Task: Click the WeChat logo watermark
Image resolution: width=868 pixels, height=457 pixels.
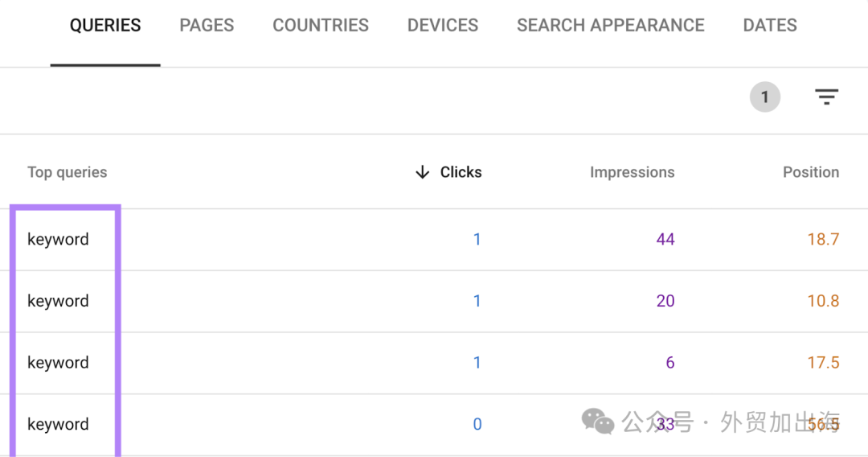Action: (x=598, y=422)
